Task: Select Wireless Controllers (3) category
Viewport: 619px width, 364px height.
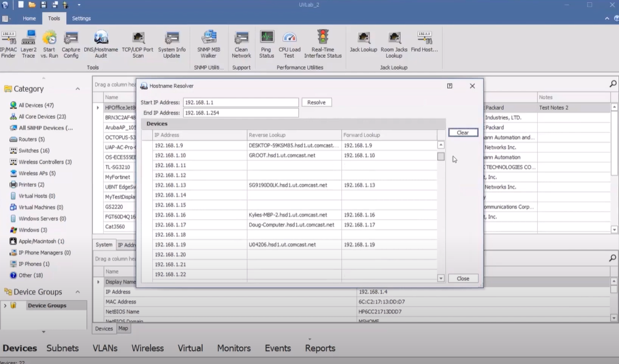Action: pyautogui.click(x=45, y=162)
